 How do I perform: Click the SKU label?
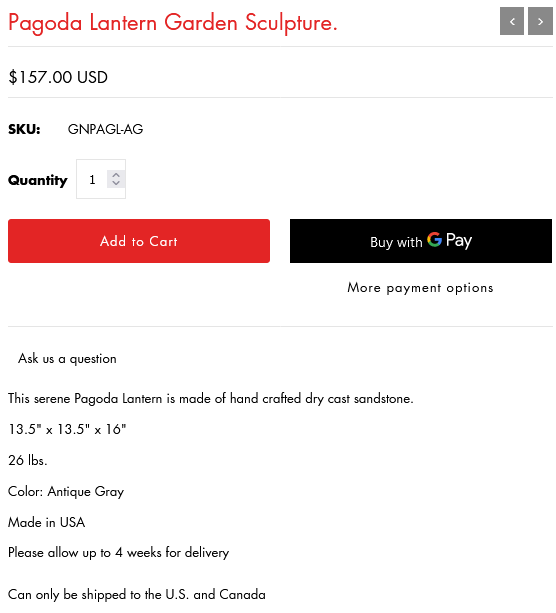pyautogui.click(x=24, y=129)
